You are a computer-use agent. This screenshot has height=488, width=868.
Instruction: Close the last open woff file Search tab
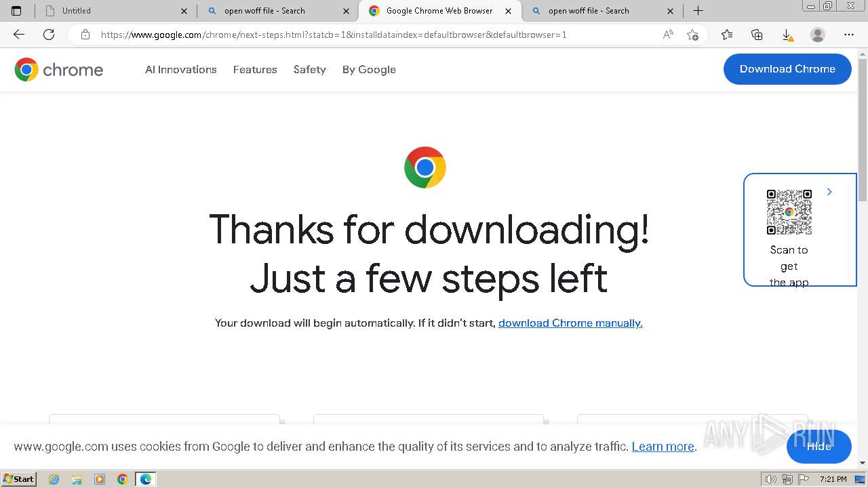[670, 11]
